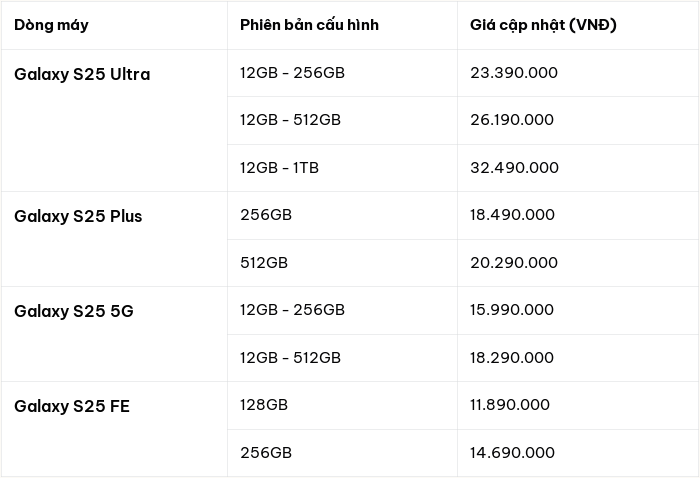
Task: Click the Dòng máy column header
Action: click(114, 25)
